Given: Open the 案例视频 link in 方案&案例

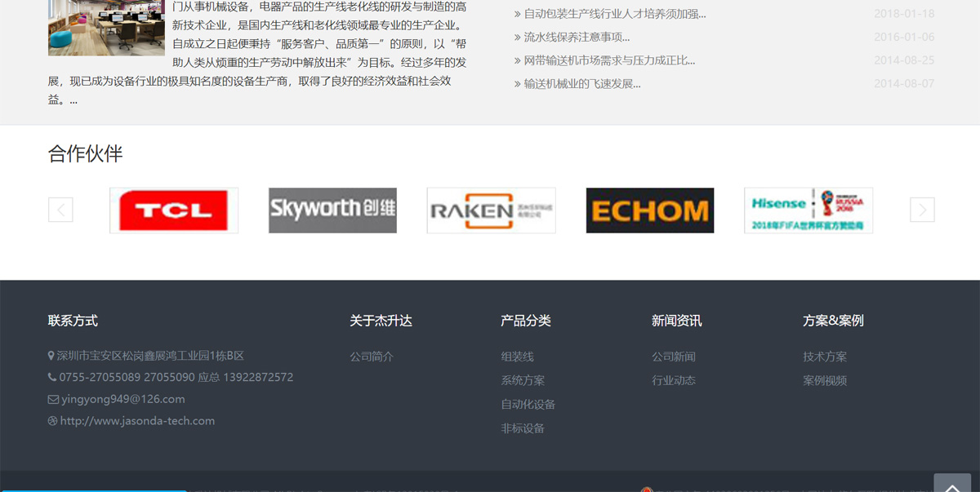Looking at the screenshot, I should 825,379.
